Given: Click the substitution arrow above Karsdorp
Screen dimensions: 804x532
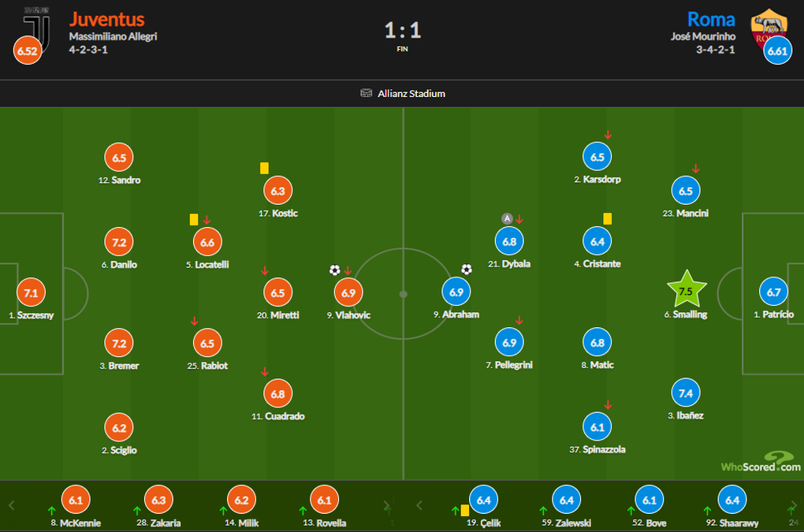Looking at the screenshot, I should [x=608, y=135].
